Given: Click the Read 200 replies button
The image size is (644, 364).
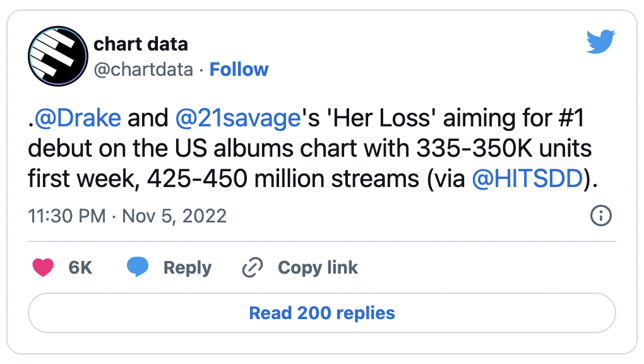Looking at the screenshot, I should point(322,313).
